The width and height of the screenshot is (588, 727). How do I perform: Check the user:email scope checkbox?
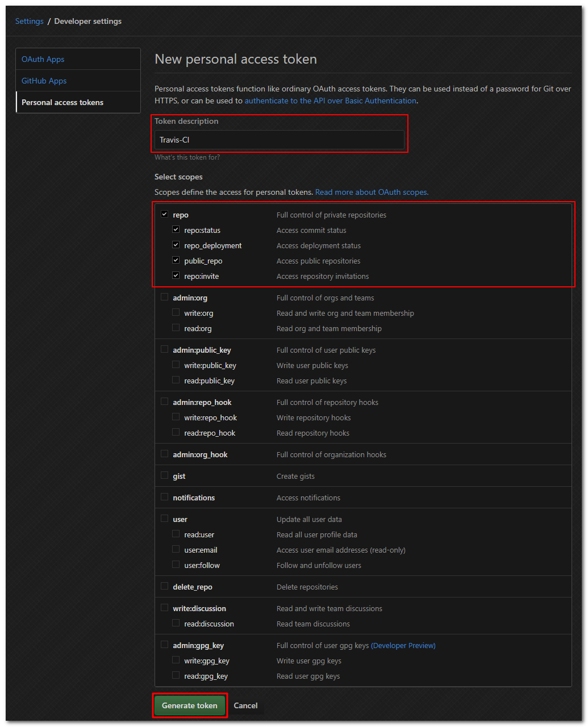[176, 549]
